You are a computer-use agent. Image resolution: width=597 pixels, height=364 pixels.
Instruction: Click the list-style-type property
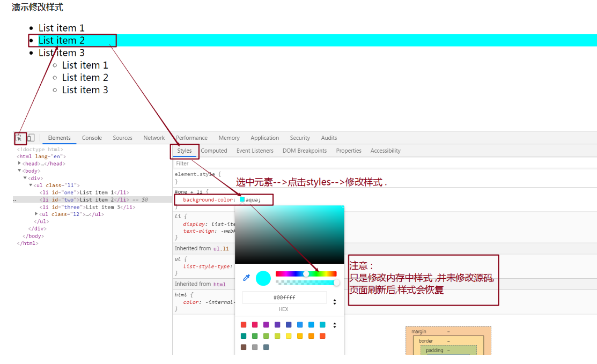(208, 266)
